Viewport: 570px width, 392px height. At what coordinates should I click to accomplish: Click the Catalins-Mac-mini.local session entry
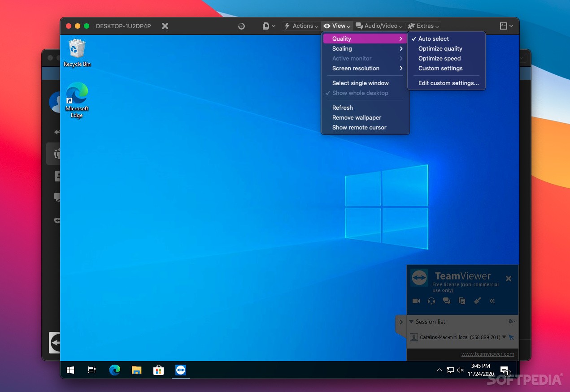tap(459, 337)
